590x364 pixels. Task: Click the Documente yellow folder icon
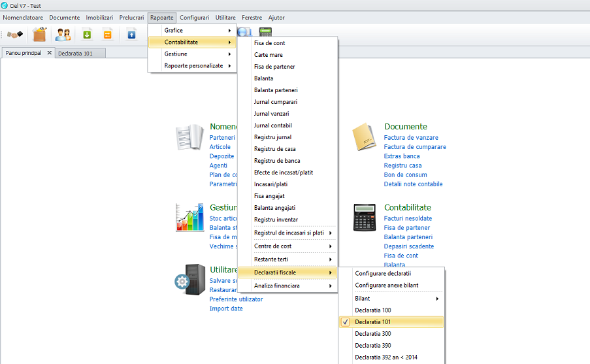tap(364, 137)
